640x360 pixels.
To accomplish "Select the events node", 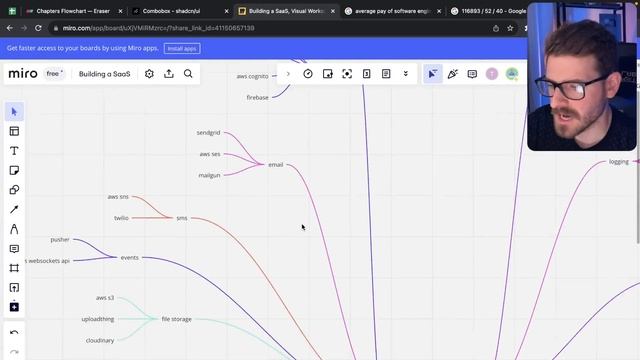I will 130,258.
